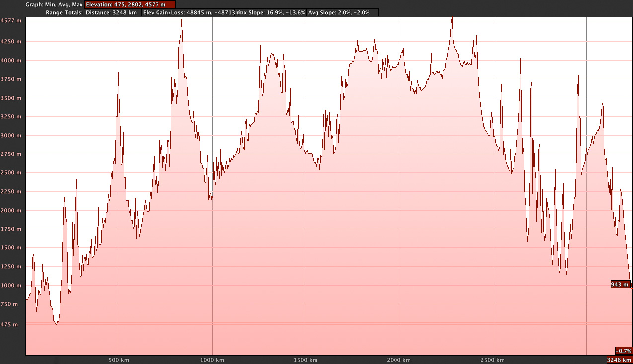Click the 1000 m y-axis label

pyautogui.click(x=11, y=286)
